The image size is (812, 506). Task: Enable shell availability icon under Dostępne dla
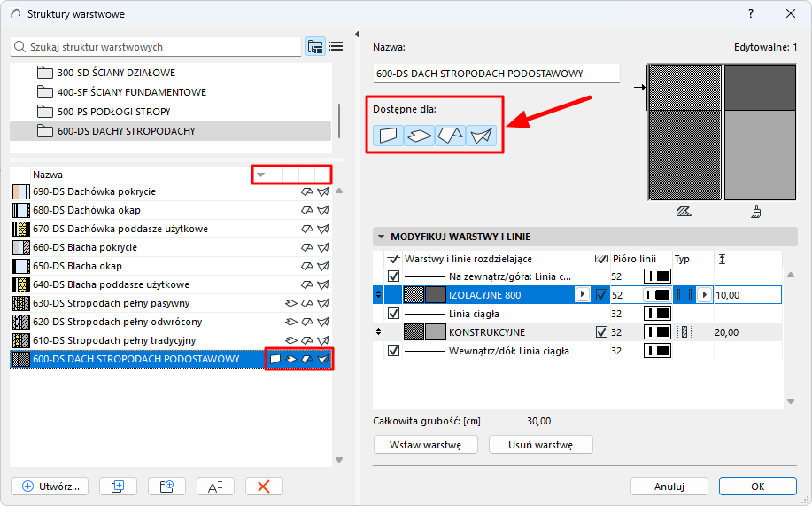(x=481, y=136)
